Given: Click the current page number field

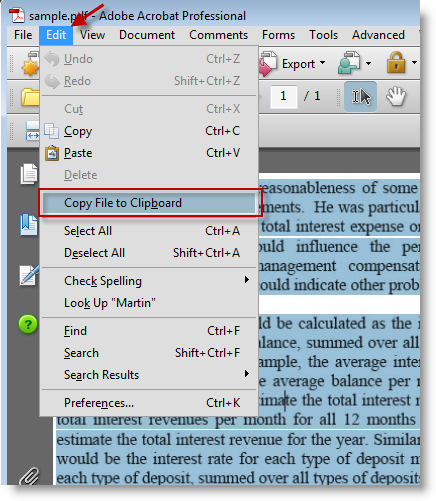Looking at the screenshot, I should click(283, 96).
